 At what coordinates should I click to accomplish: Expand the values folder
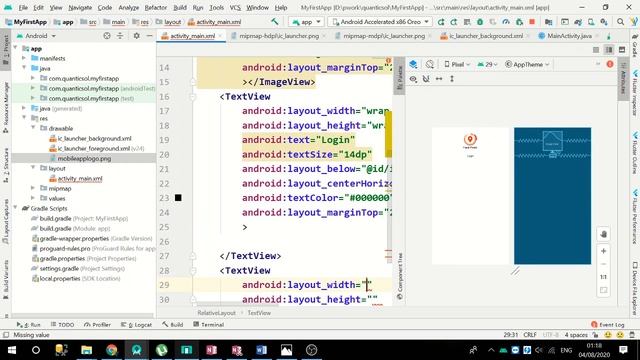tap(33, 198)
